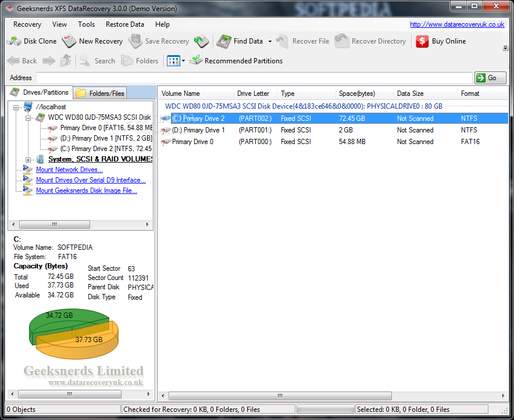Open the View menu
514x420 pixels.
(59, 24)
